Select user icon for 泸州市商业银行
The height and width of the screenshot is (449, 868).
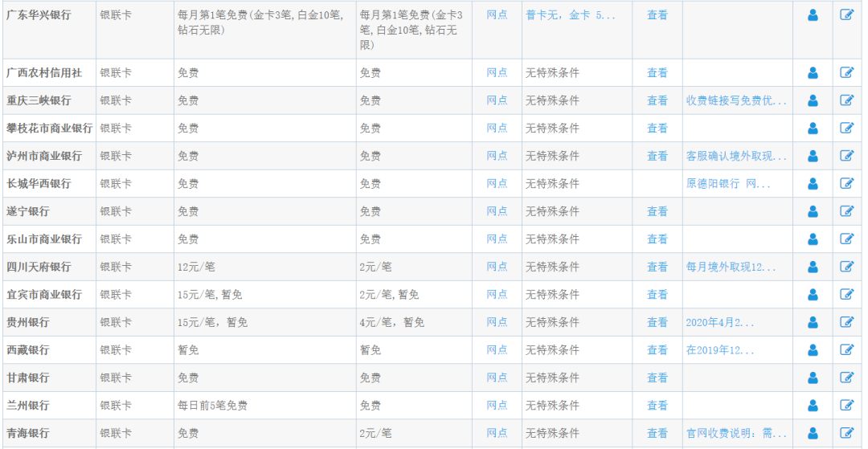(x=813, y=156)
